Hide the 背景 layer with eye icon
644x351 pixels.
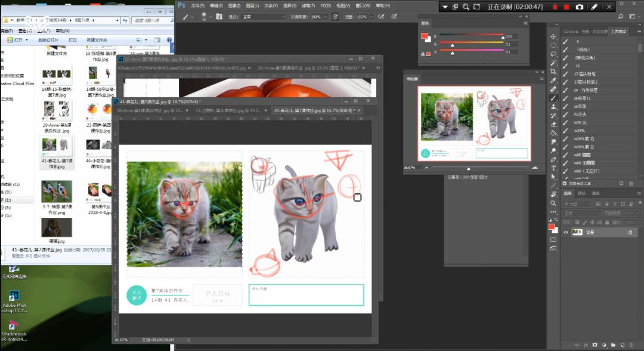tap(566, 232)
